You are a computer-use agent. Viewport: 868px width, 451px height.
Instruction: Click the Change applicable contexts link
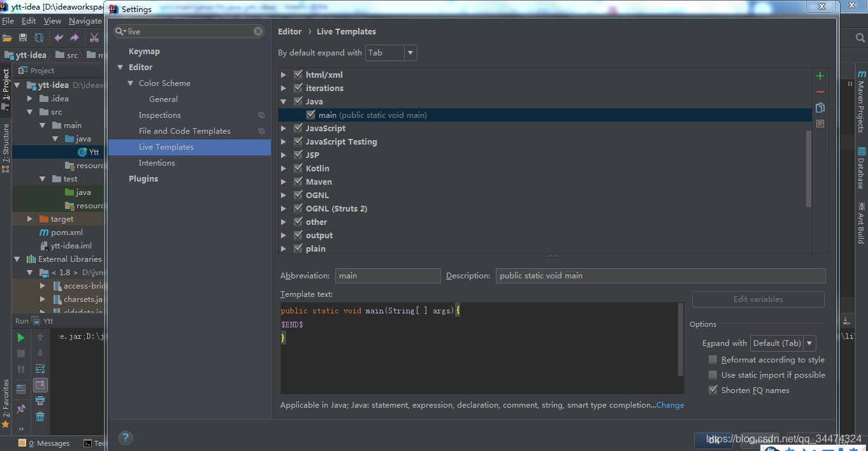[670, 405]
